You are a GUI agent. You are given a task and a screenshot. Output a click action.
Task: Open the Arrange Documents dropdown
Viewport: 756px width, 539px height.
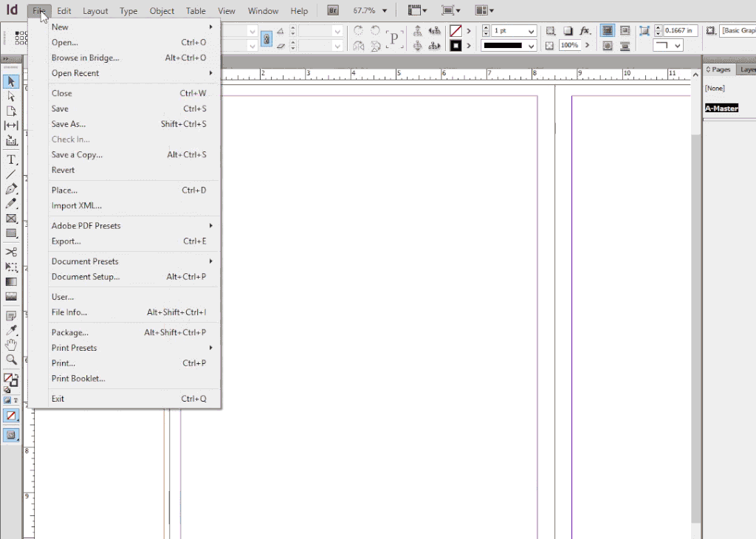(x=484, y=10)
